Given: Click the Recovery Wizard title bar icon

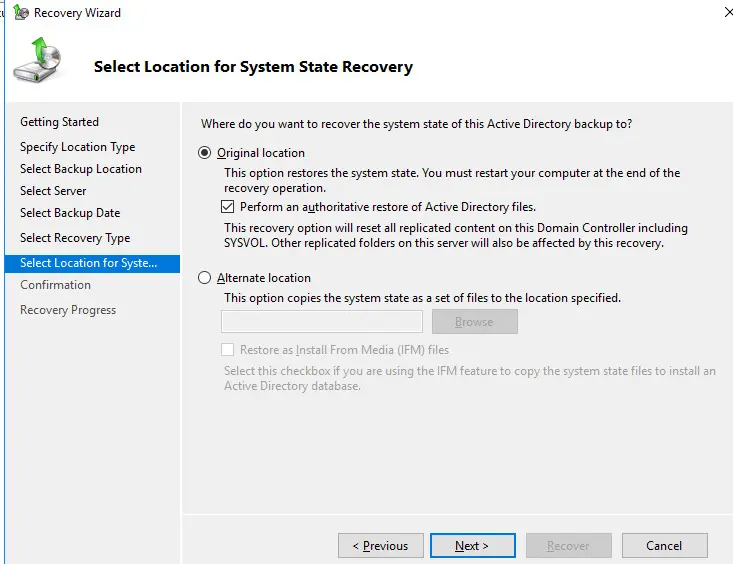Looking at the screenshot, I should (21, 13).
